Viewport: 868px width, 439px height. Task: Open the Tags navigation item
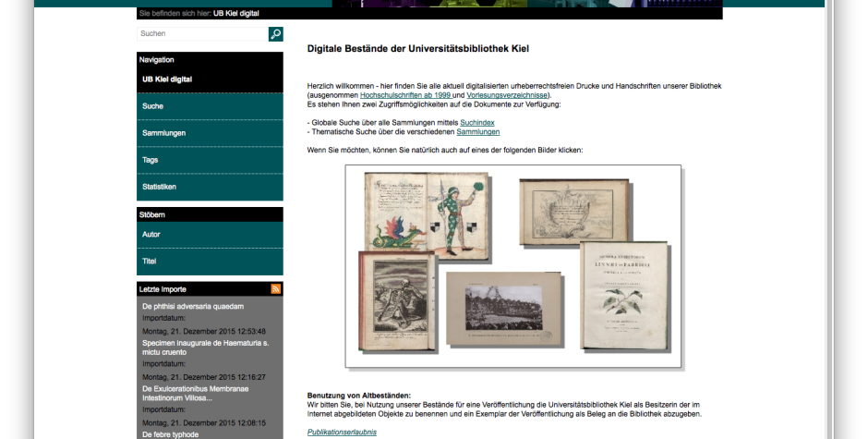coord(210,160)
